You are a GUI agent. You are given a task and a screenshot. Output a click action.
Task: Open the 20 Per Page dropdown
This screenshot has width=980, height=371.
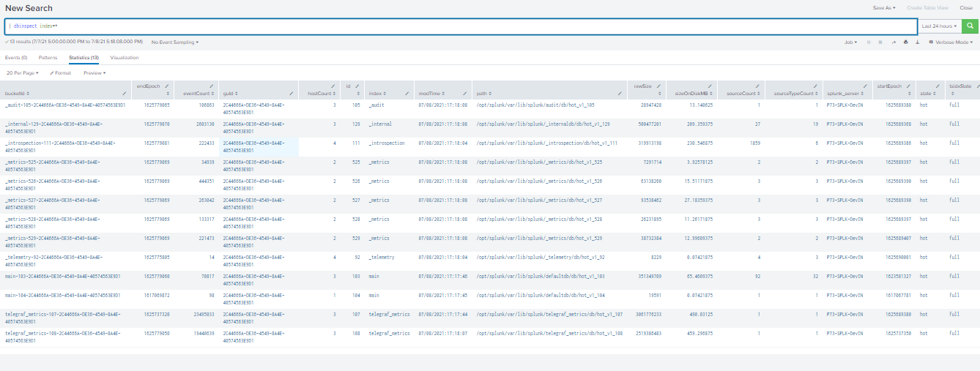(23, 73)
